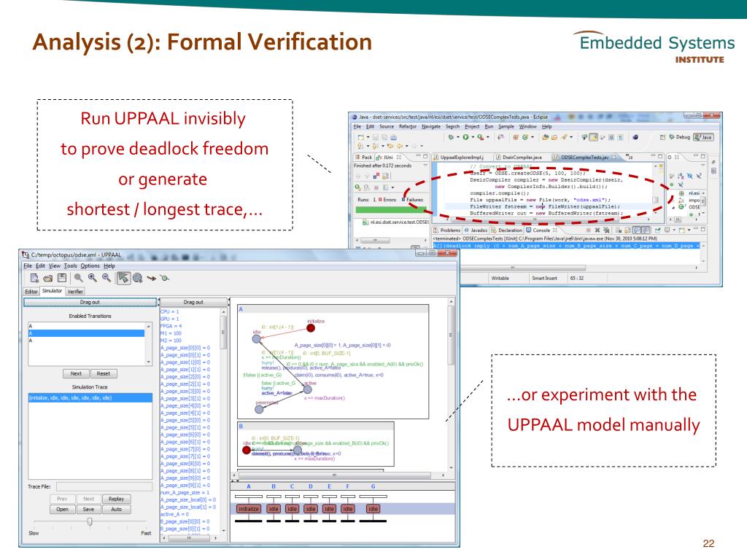
Task: Click 'num_A_page_size = 1' variable
Action: point(185,493)
